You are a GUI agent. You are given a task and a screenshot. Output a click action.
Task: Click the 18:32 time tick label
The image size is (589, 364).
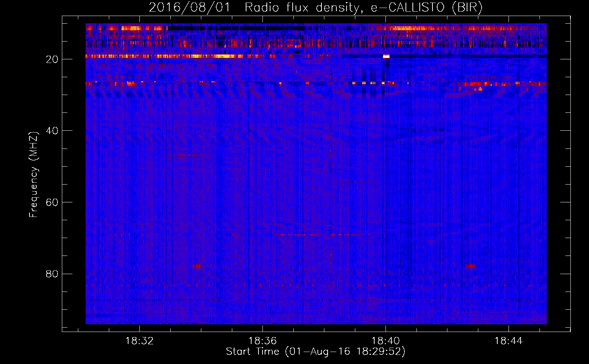[x=139, y=341]
